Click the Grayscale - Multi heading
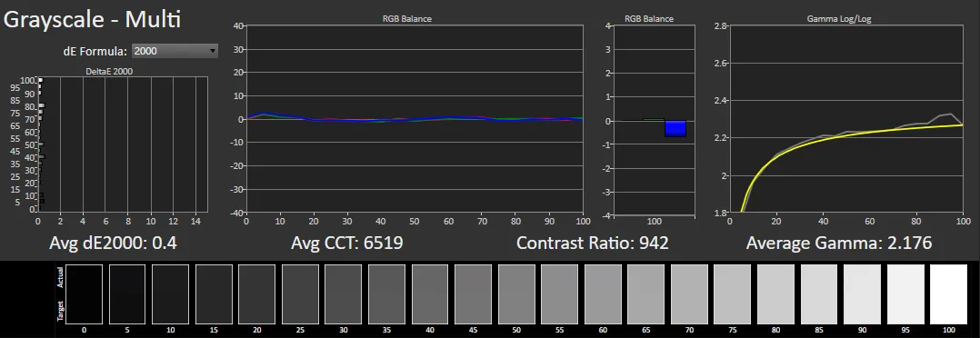This screenshot has width=980, height=338. coord(93,19)
